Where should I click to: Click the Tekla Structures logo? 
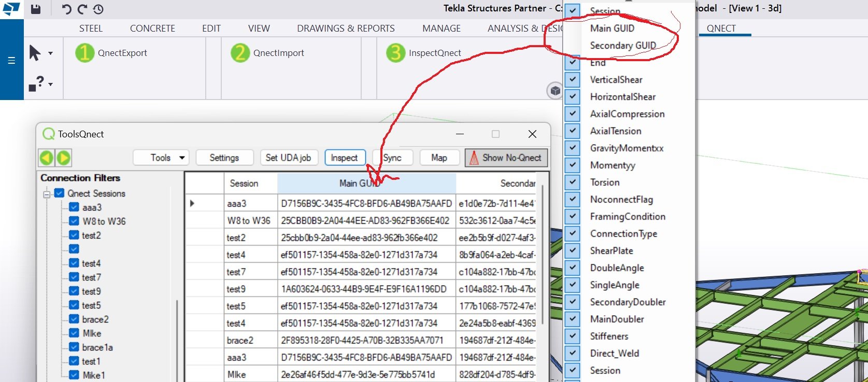(x=11, y=9)
